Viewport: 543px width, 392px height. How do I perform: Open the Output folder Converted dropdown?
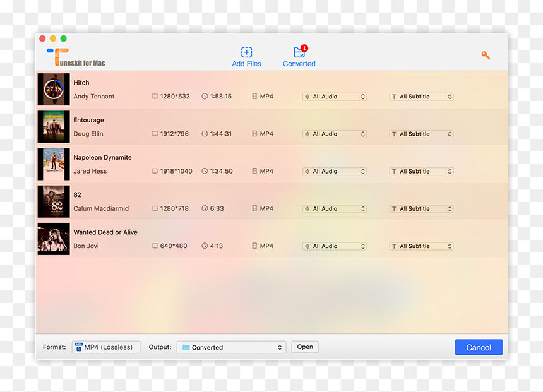pyautogui.click(x=231, y=347)
